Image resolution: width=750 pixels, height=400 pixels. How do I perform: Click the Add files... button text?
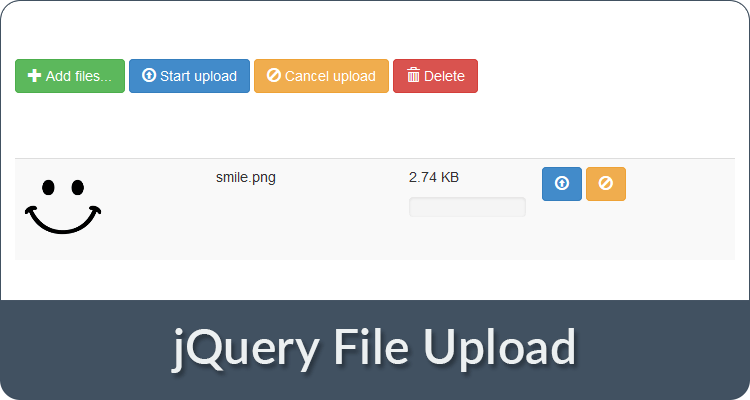point(78,76)
